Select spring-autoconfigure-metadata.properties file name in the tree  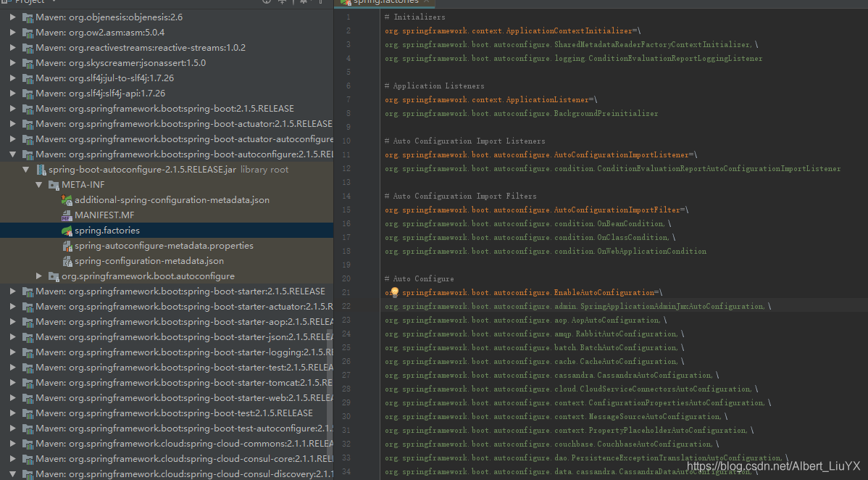164,246
